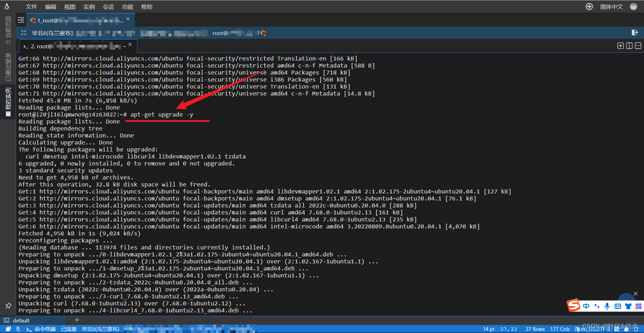
Task: Open Sogou soft keyboard
Action: [x=618, y=306]
